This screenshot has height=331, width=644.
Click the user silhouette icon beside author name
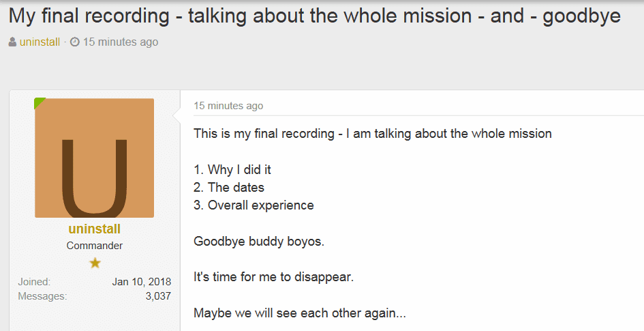pyautogui.click(x=13, y=42)
